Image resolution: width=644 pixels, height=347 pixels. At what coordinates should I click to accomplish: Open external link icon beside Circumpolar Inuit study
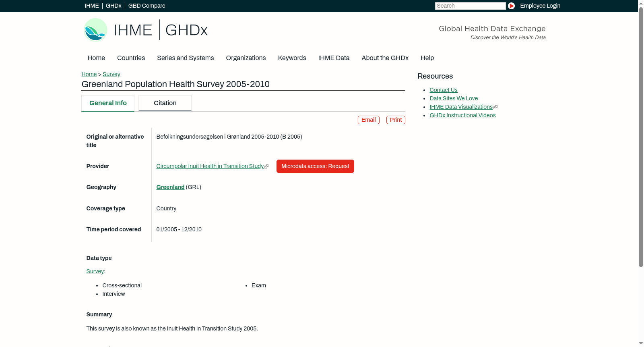(x=266, y=166)
